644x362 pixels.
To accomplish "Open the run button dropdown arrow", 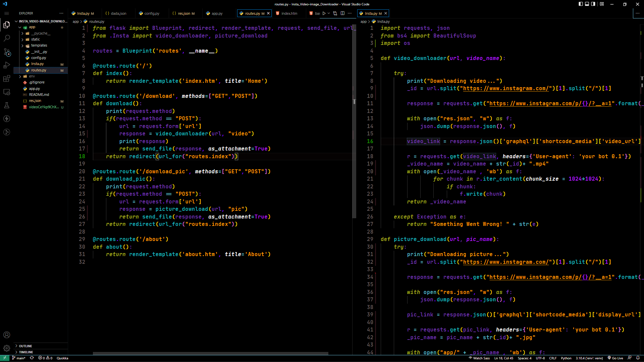I will 329,13.
